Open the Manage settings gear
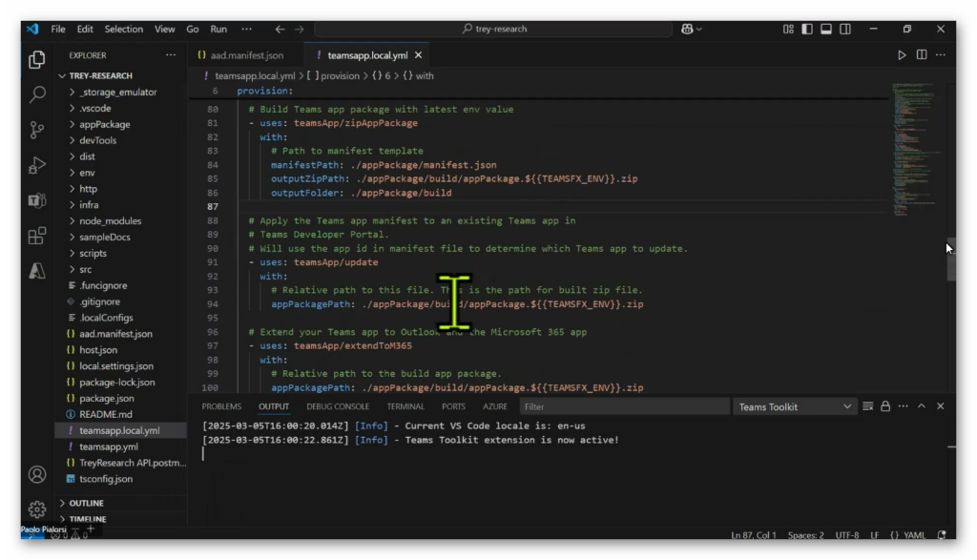Image resolution: width=977 pixels, height=560 pixels. click(37, 509)
